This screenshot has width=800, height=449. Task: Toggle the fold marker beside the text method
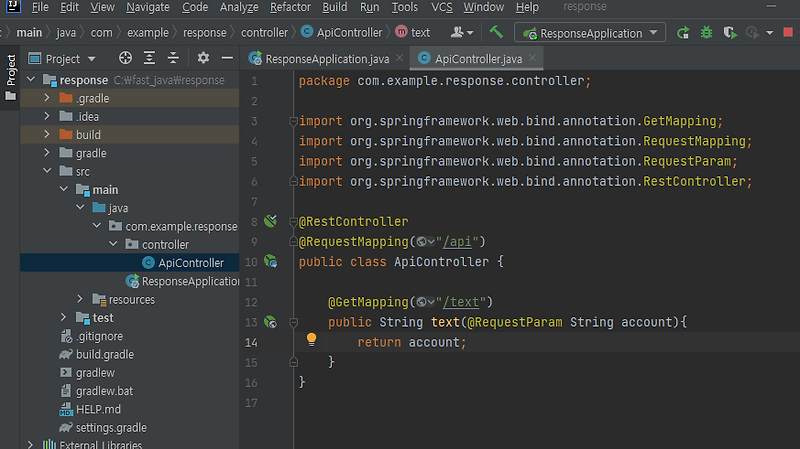(x=292, y=322)
